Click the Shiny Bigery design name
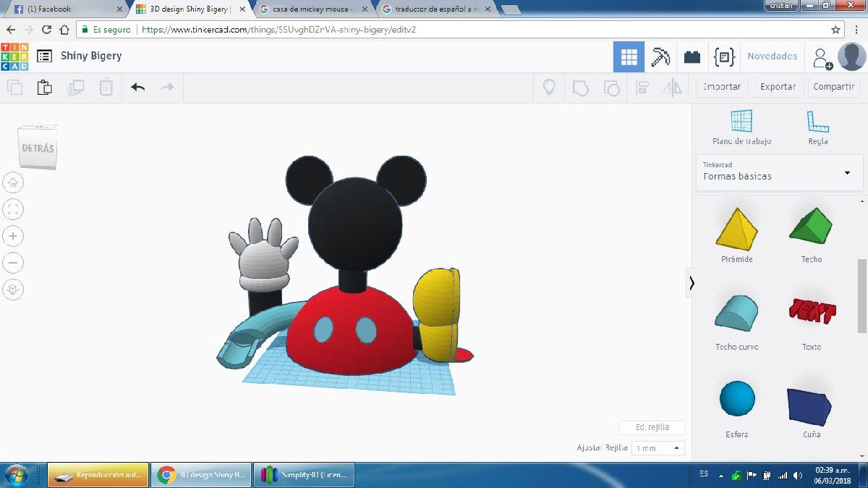This screenshot has height=488, width=868. pos(91,56)
